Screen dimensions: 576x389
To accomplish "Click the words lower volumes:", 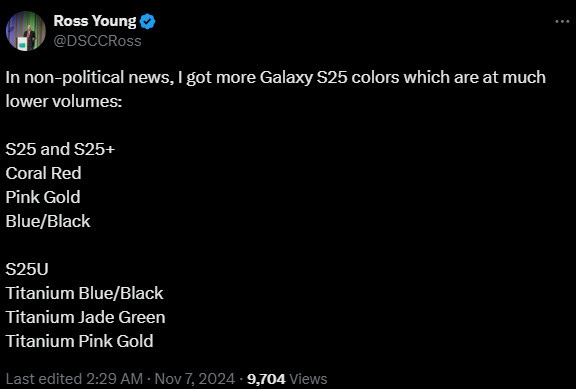I will pos(64,101).
